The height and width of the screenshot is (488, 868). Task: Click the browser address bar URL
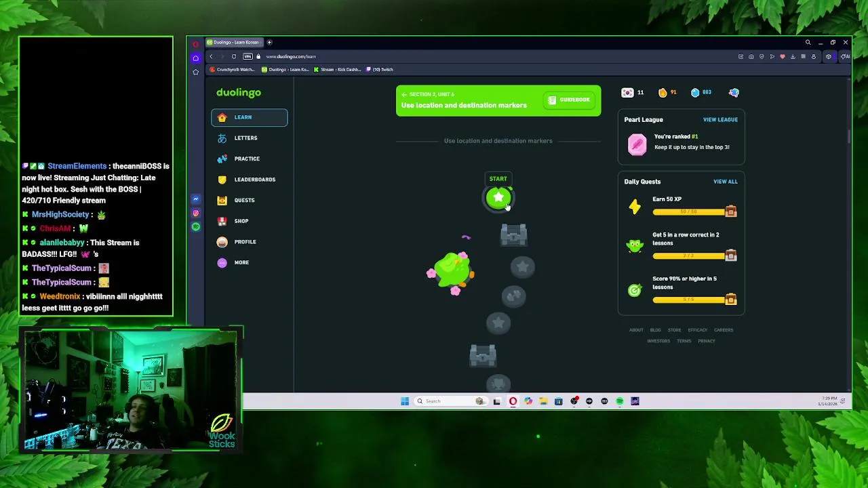point(291,57)
